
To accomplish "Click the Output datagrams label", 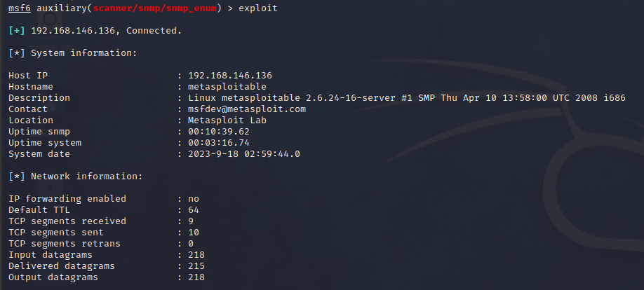I will (53, 277).
